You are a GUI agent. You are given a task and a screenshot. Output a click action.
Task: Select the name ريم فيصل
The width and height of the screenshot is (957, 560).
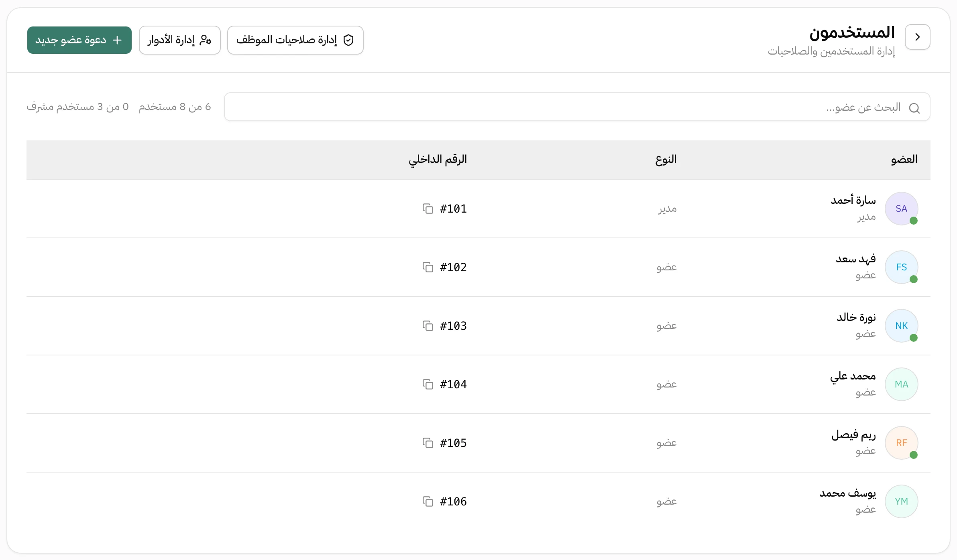pyautogui.click(x=853, y=434)
